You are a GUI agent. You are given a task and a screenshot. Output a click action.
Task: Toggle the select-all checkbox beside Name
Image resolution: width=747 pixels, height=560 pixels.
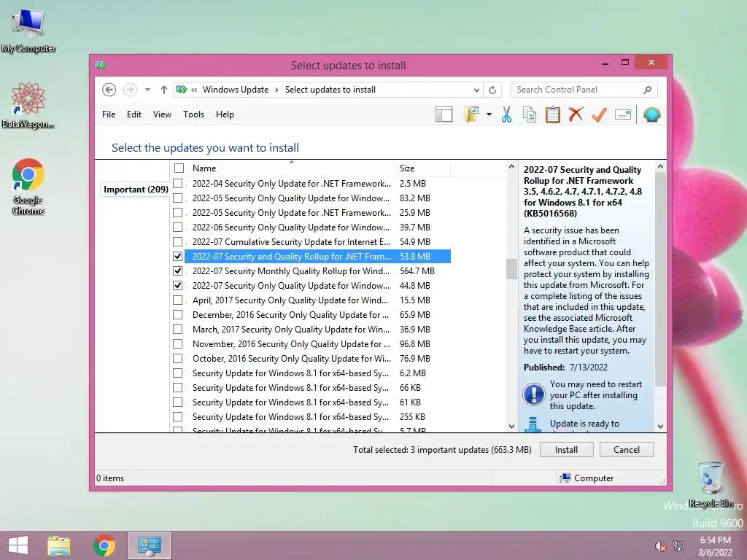[x=179, y=168]
